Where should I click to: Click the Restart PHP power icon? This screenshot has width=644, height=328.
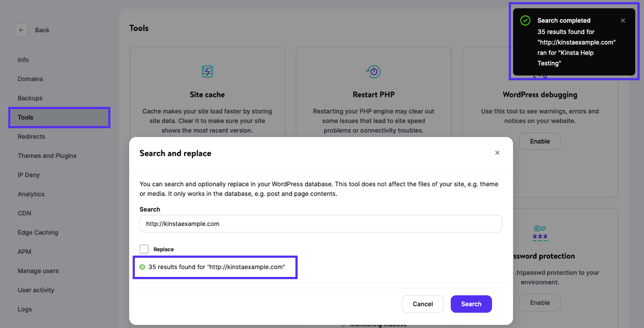pyautogui.click(x=374, y=72)
